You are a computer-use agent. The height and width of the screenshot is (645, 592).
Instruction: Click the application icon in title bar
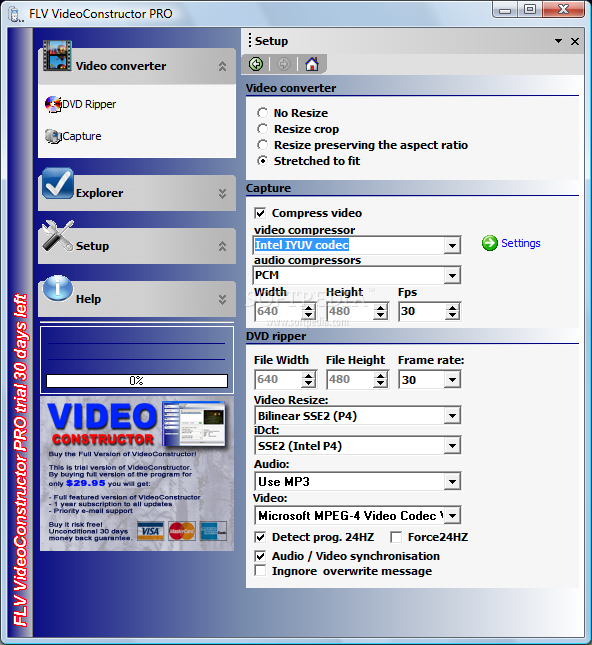(15, 14)
